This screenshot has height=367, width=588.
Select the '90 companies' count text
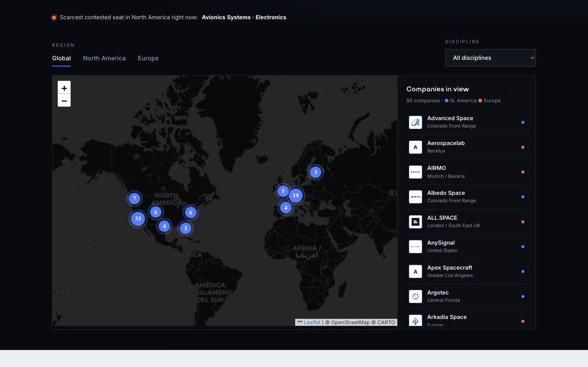[423, 101]
